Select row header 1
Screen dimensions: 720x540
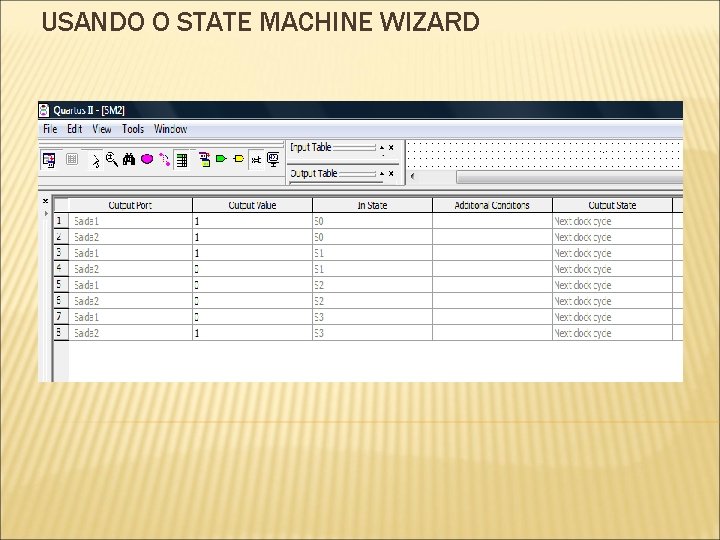[x=61, y=221]
